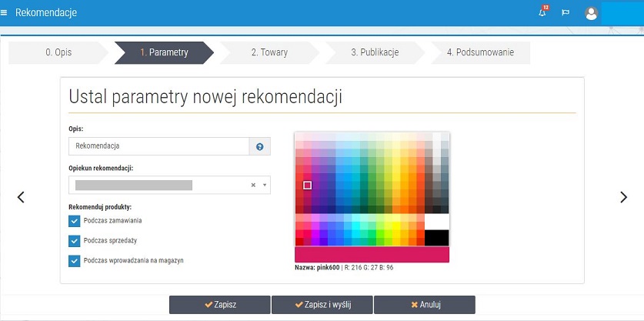Open the user profile avatar
Viewport: 644px width, 321px height.
(591, 13)
